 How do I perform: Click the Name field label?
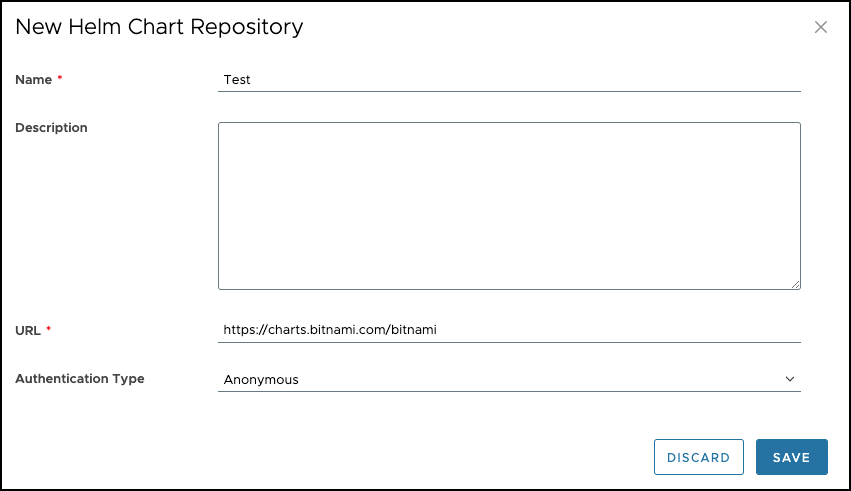tap(33, 80)
